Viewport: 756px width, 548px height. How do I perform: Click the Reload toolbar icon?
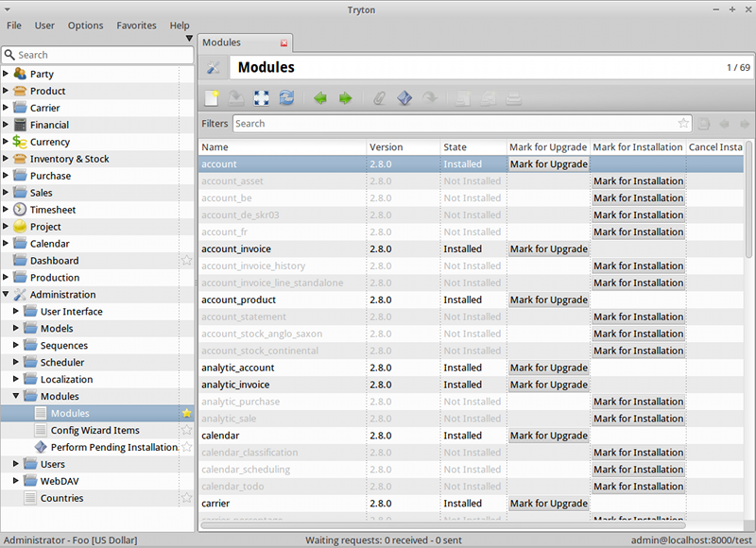point(286,97)
